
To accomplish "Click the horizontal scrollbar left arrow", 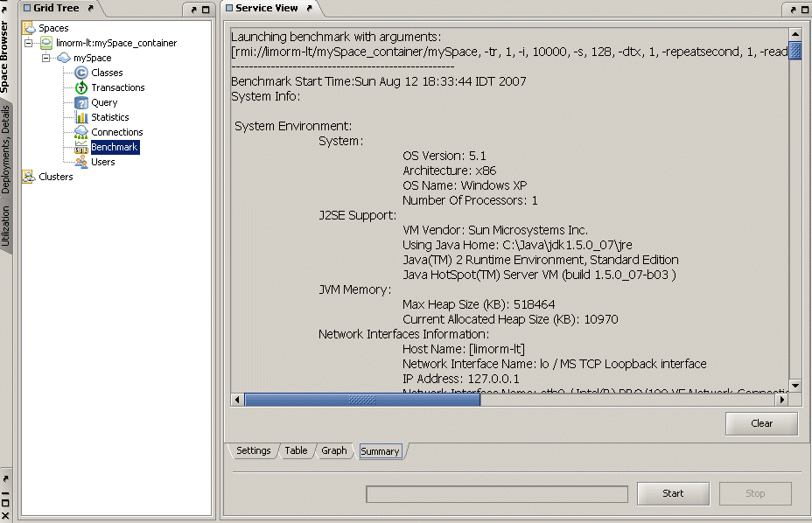I will [x=237, y=399].
